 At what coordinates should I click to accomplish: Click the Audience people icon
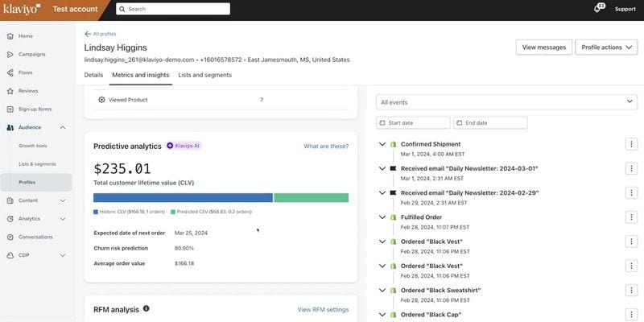click(10, 127)
